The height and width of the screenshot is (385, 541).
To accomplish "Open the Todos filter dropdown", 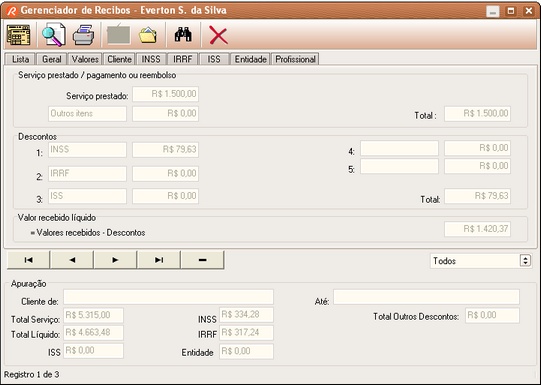I will pos(480,261).
